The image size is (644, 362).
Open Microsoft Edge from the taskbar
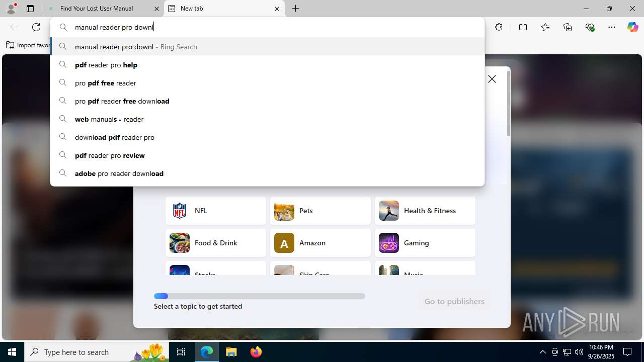[x=207, y=352]
